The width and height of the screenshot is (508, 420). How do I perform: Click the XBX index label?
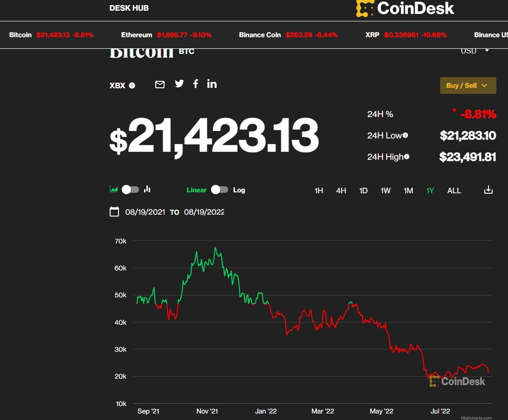tap(117, 85)
